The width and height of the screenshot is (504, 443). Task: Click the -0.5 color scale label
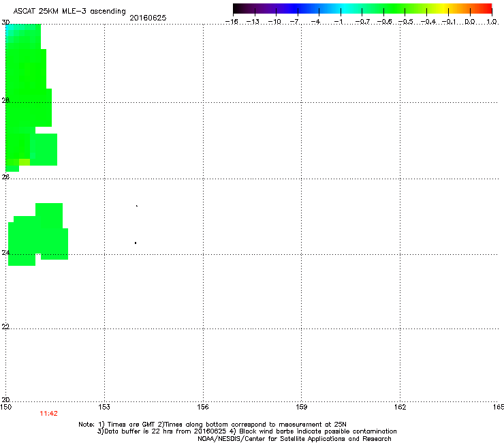click(x=406, y=22)
